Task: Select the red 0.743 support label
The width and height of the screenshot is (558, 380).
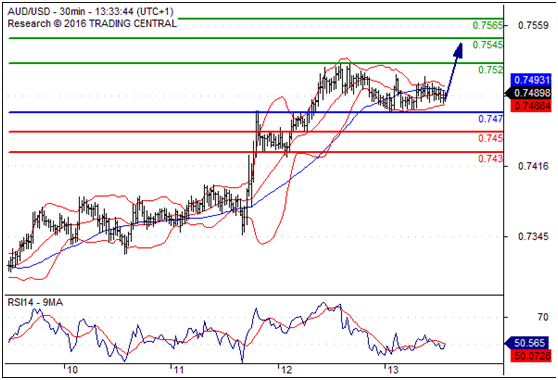Action: (x=491, y=158)
